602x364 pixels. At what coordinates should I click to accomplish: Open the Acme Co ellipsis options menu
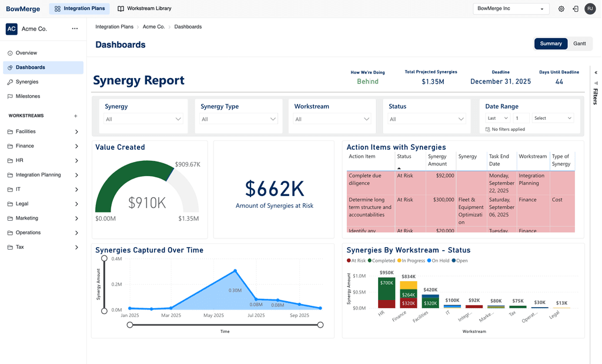point(74,28)
